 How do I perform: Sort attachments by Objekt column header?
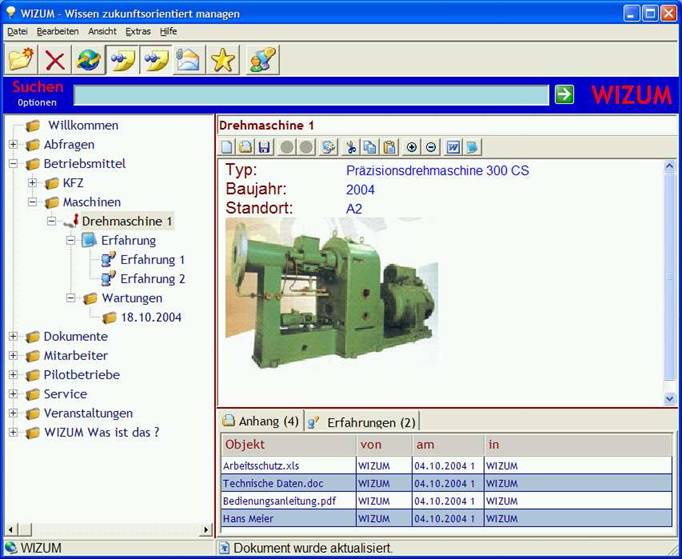click(x=288, y=445)
